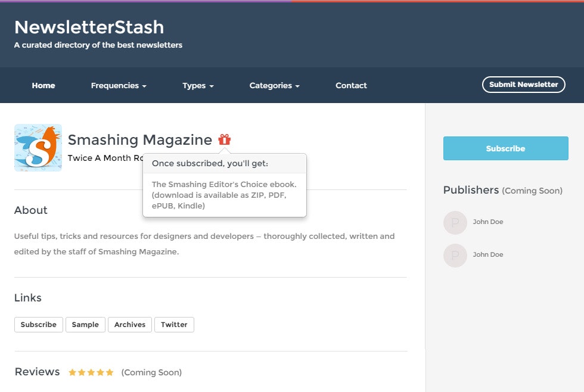The width and height of the screenshot is (584, 392).
Task: Open the Smashing Magazine logo thumbnail
Action: [38, 147]
